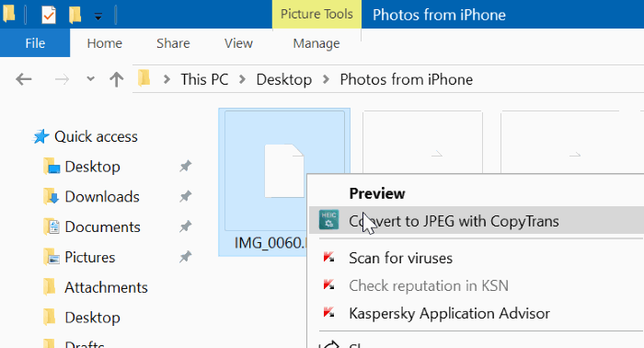Image resolution: width=644 pixels, height=348 pixels.
Task: Choose Check reputation in KSN
Action: click(x=429, y=285)
